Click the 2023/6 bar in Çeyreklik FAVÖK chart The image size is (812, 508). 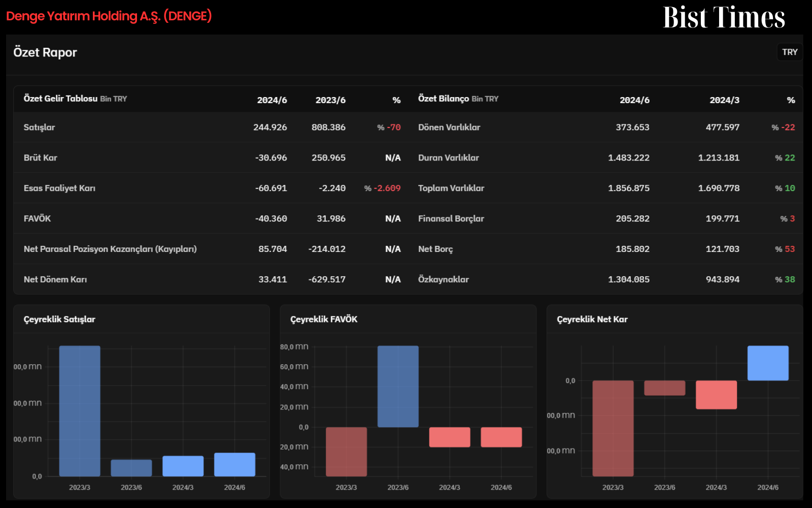[x=398, y=387]
